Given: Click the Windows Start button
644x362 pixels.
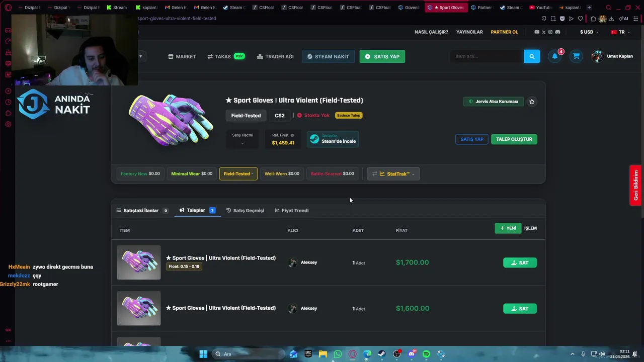Looking at the screenshot, I should coord(203,354).
